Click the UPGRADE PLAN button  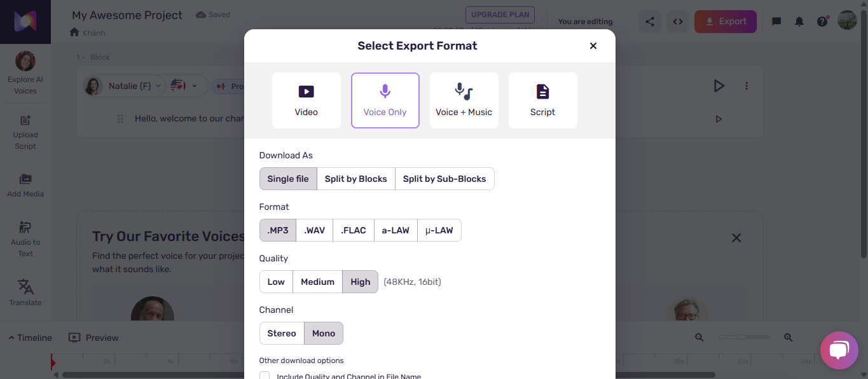tap(500, 15)
